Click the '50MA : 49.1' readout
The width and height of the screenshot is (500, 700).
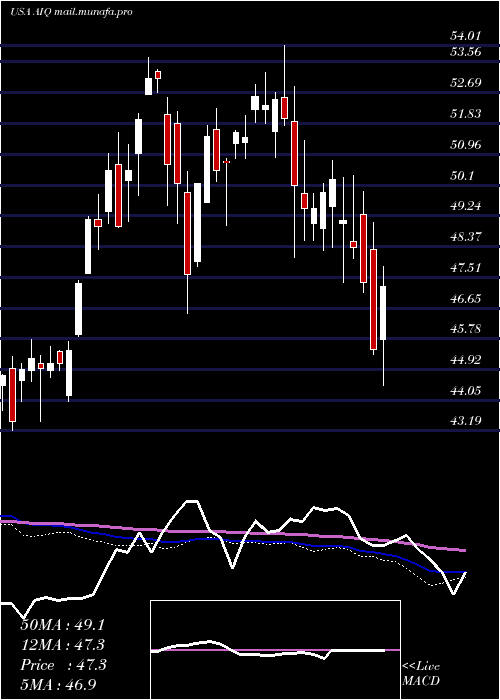[x=63, y=625]
